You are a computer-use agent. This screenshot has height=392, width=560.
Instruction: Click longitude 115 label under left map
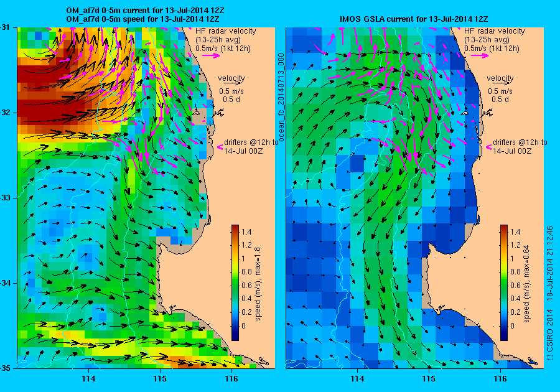pos(160,379)
